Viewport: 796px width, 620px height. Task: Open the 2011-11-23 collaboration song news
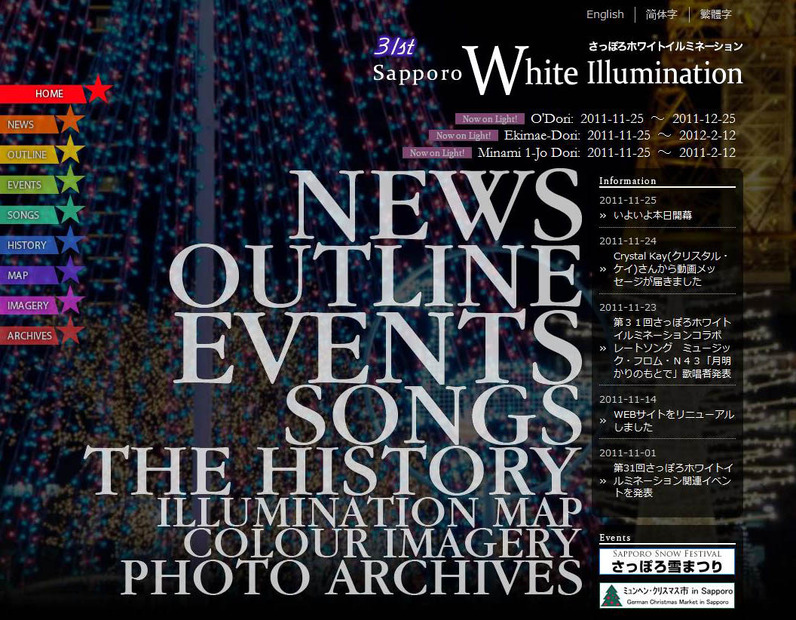tap(672, 348)
